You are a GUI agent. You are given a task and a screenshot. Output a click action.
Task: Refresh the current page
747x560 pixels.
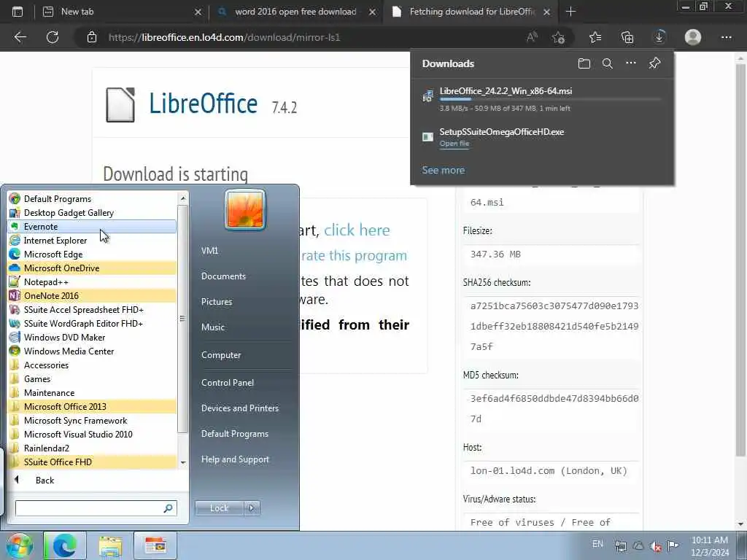[x=53, y=37]
